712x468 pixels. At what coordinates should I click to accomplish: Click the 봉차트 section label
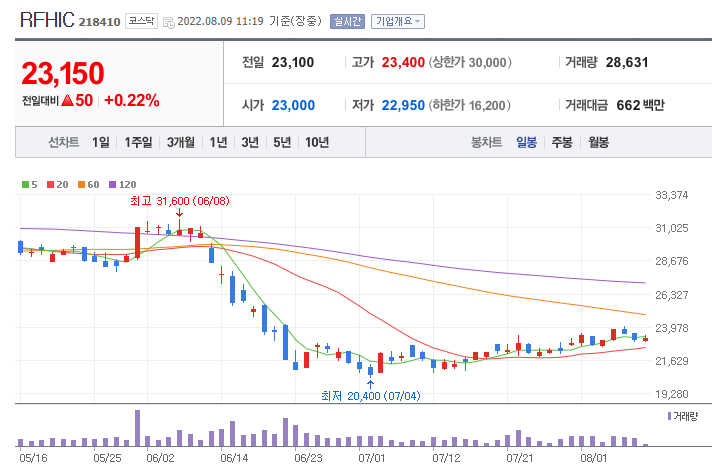coord(486,143)
